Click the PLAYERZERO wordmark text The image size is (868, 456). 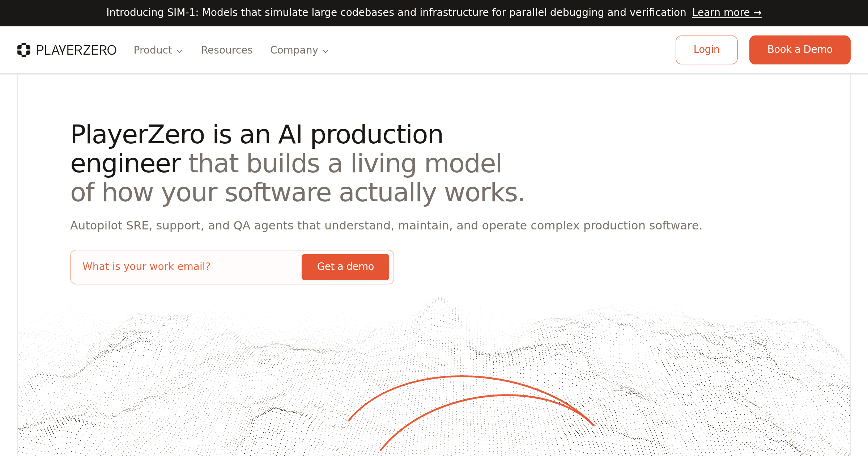click(76, 50)
